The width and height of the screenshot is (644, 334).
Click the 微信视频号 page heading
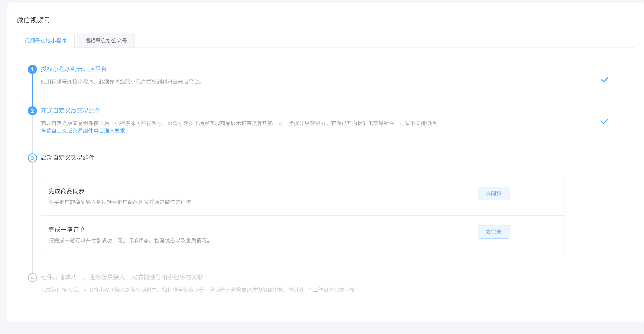[x=34, y=20]
